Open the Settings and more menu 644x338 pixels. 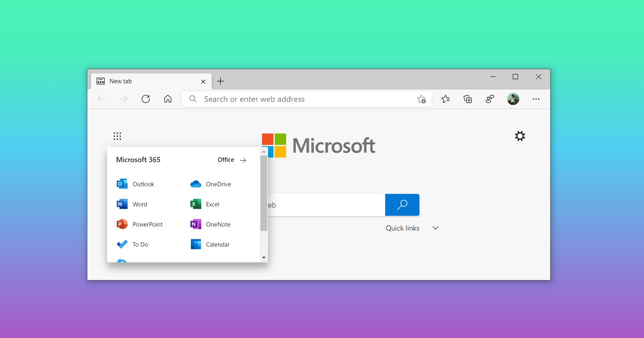click(x=536, y=99)
